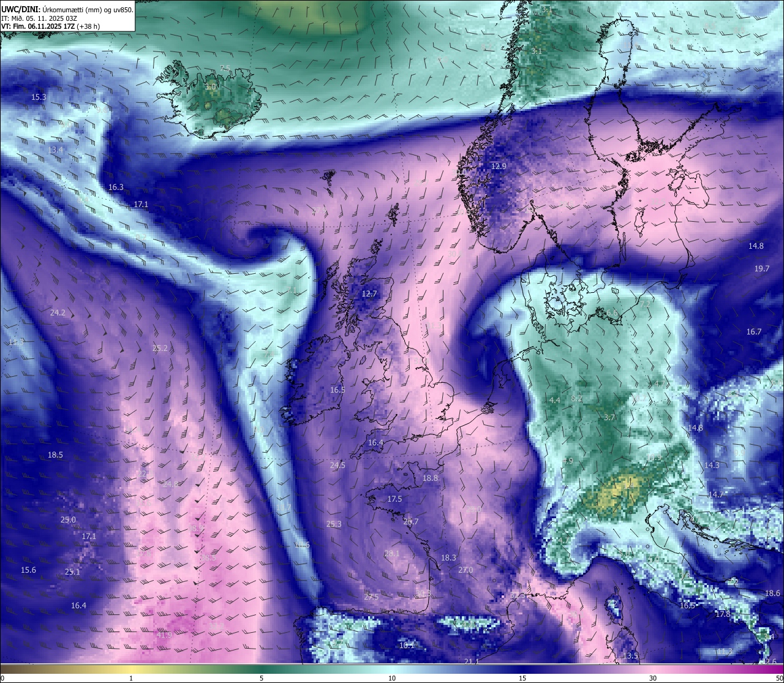Click the '1' tick on the colour scale
This screenshot has width=784, height=683.
[131, 678]
